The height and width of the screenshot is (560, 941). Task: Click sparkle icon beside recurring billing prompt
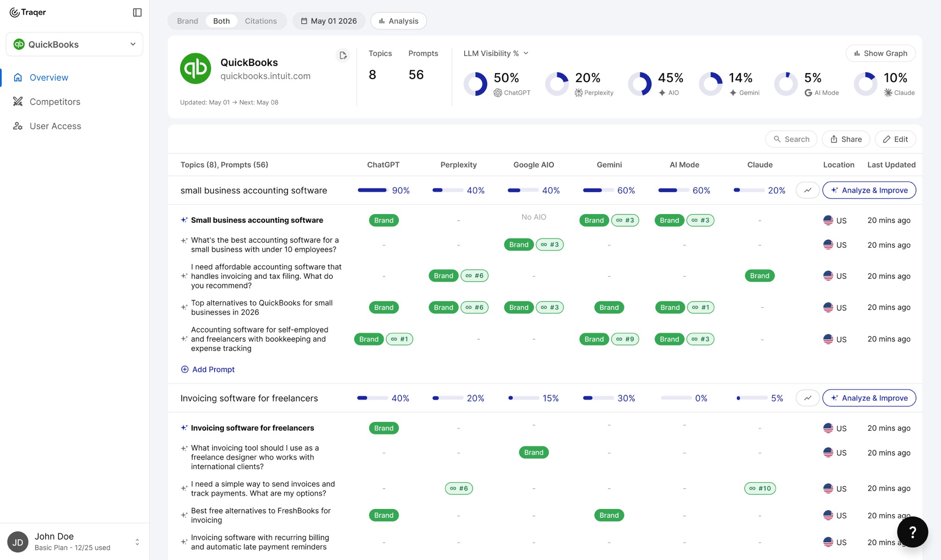click(x=184, y=542)
